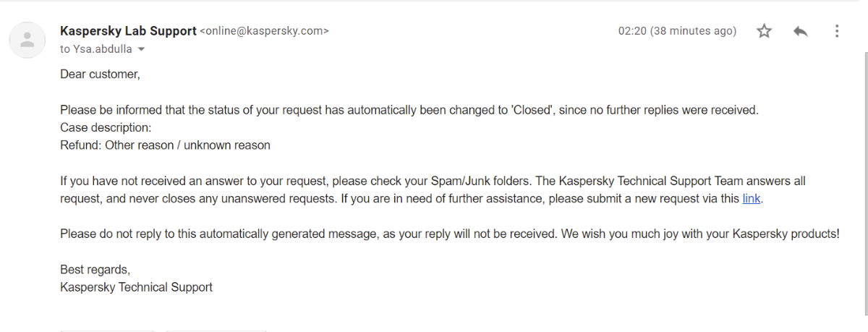The height and width of the screenshot is (332, 868).
Task: Click the online@kaspersky.com sender address
Action: [264, 31]
